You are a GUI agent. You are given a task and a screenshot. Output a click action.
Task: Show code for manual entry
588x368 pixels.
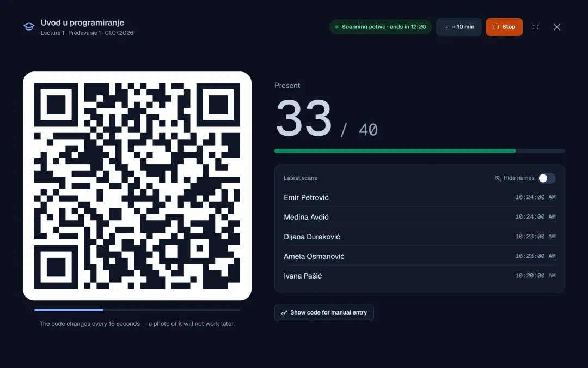324,313
